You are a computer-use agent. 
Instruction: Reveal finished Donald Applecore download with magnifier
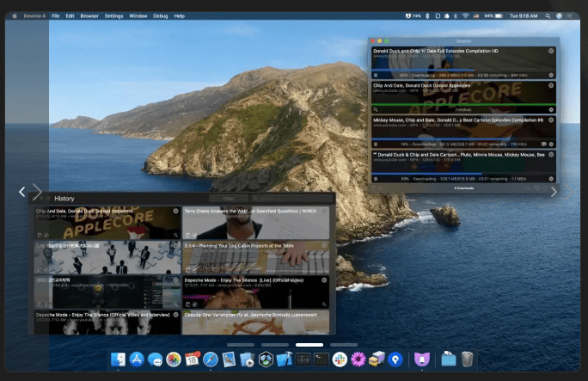click(x=376, y=109)
